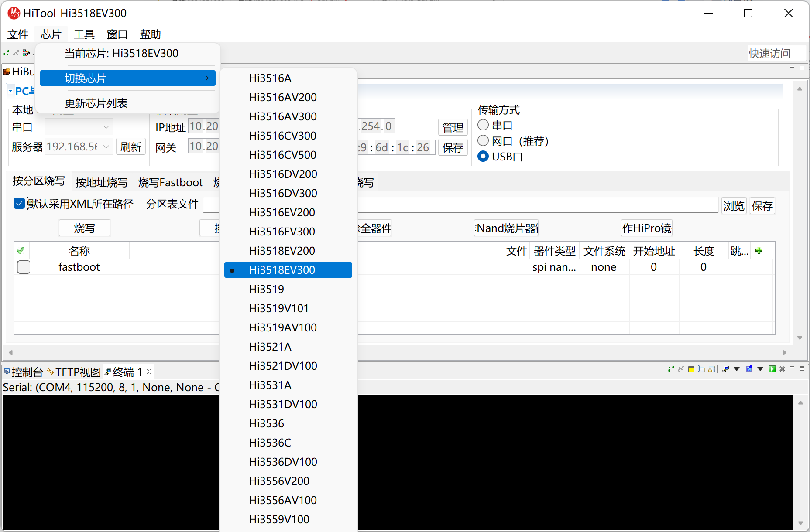Switch to 烧写Fastboot tab
The height and width of the screenshot is (532, 810).
pos(171,182)
